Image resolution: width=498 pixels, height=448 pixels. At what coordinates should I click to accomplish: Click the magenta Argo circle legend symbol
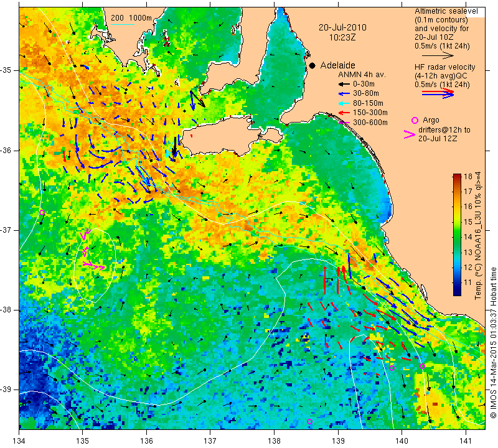tap(415, 120)
